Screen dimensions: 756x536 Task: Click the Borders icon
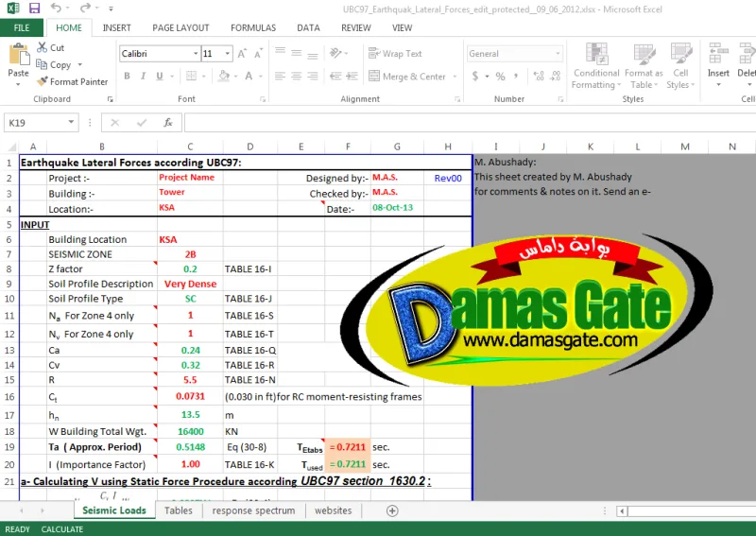pyautogui.click(x=192, y=77)
